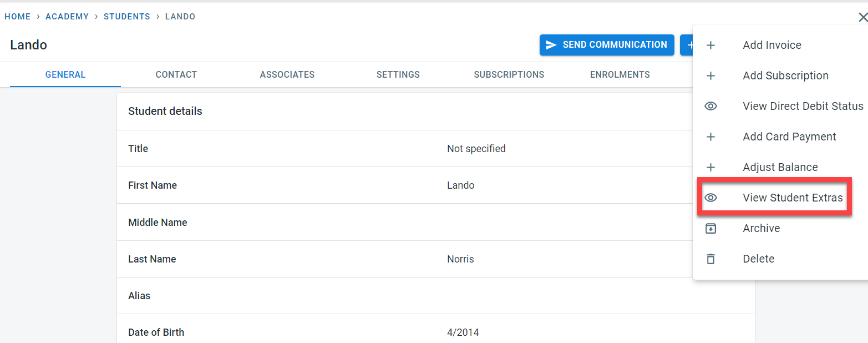Close the panel with the X button
This screenshot has width=868, height=343.
click(x=862, y=17)
